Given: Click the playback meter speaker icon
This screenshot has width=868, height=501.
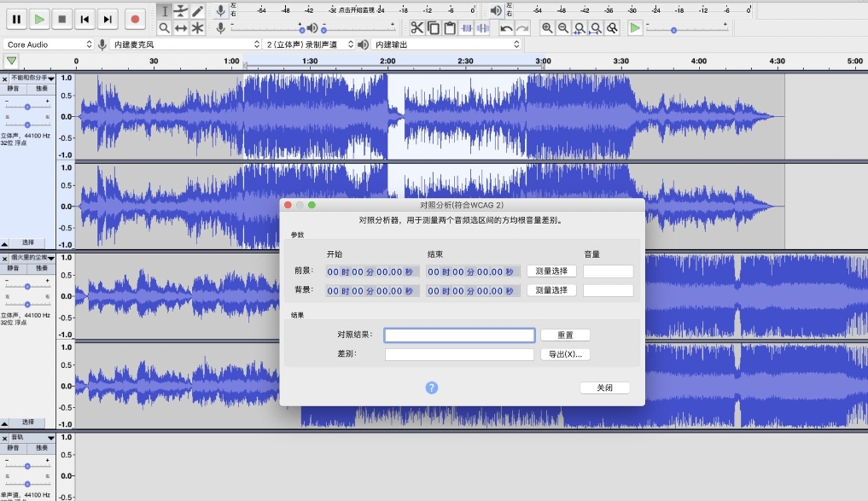Looking at the screenshot, I should point(496,10).
